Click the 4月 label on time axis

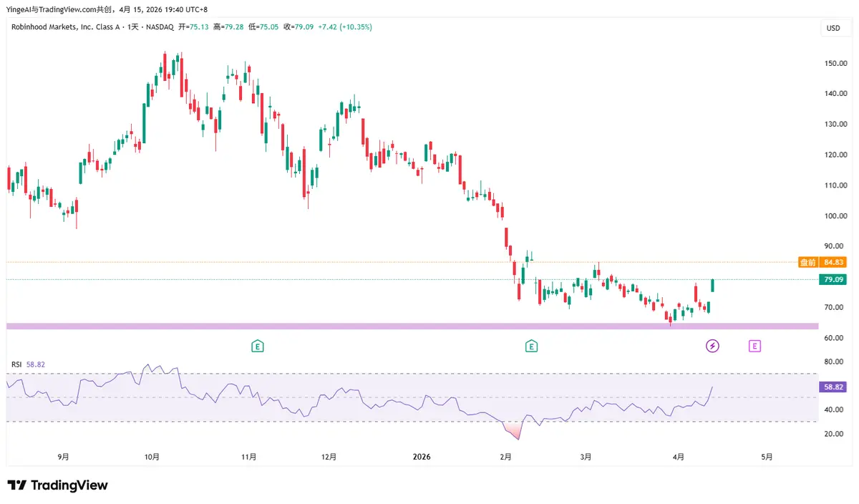pyautogui.click(x=679, y=457)
